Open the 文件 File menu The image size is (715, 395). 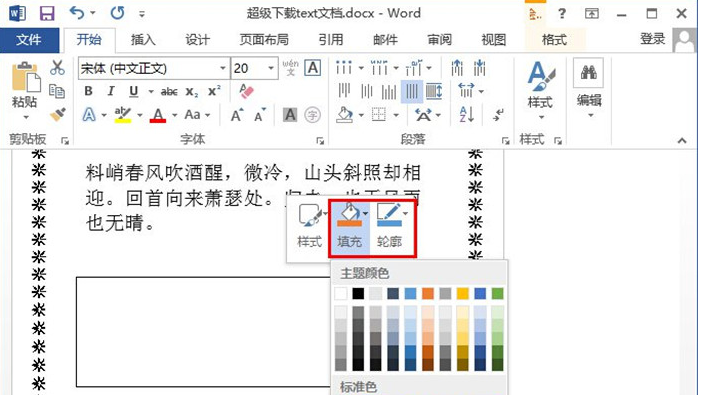pos(29,40)
